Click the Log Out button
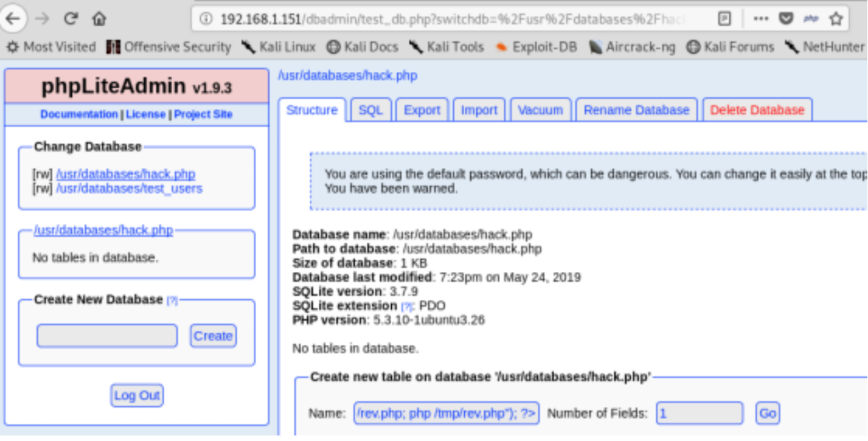This screenshot has width=868, height=441. pos(137,395)
